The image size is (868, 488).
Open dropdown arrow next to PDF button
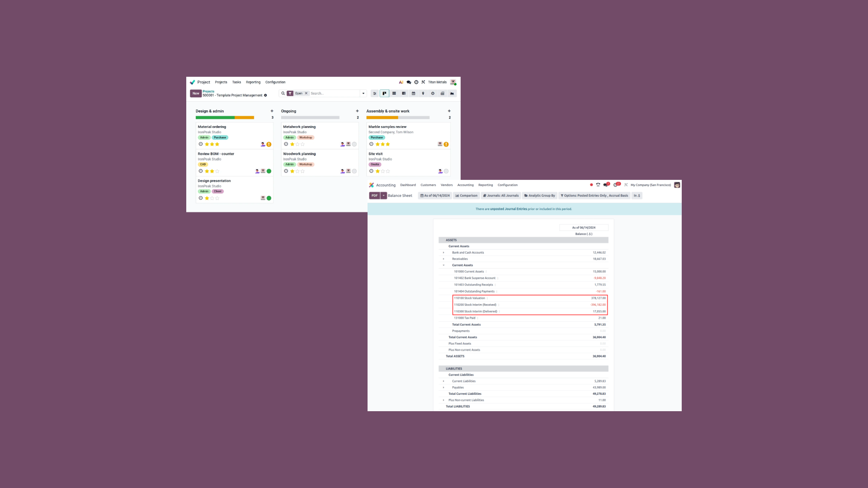[384, 196]
